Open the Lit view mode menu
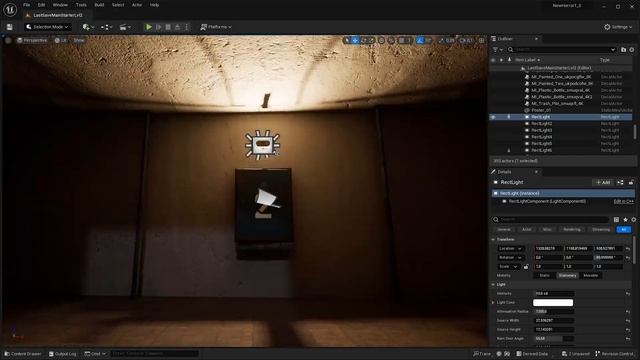The width and height of the screenshot is (640, 360). pos(61,40)
